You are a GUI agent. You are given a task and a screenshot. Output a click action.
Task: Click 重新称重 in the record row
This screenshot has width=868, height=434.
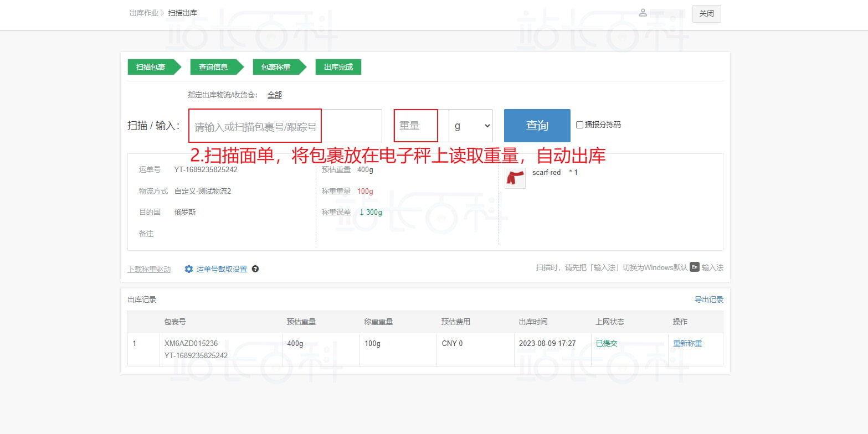(x=687, y=343)
